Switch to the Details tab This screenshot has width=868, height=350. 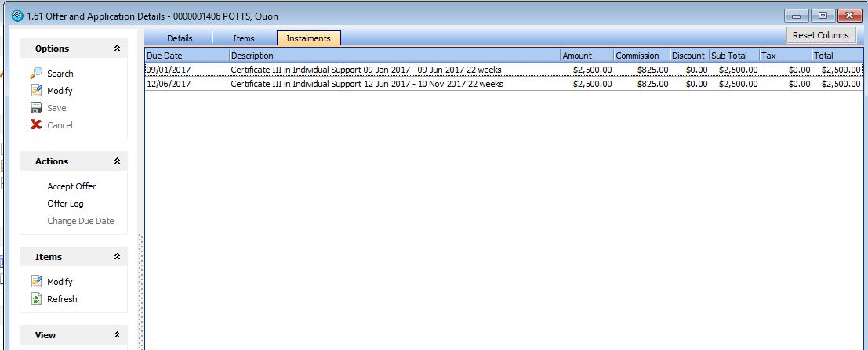pyautogui.click(x=179, y=38)
